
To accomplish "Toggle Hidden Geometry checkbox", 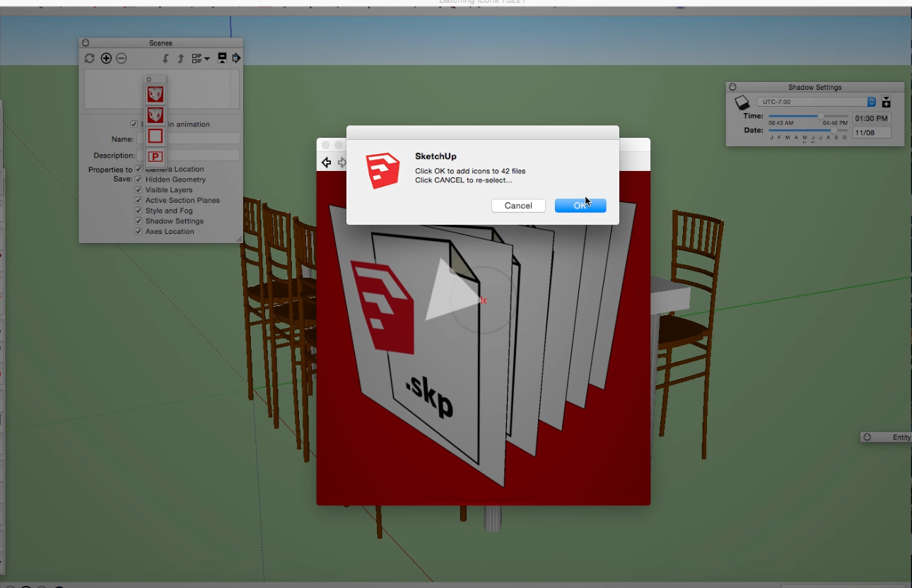I will coord(139,180).
